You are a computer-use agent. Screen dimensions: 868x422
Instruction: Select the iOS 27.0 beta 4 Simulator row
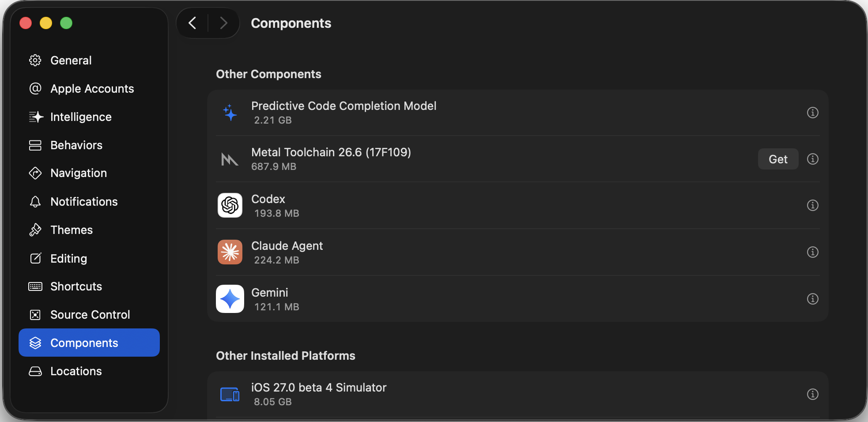coord(517,394)
